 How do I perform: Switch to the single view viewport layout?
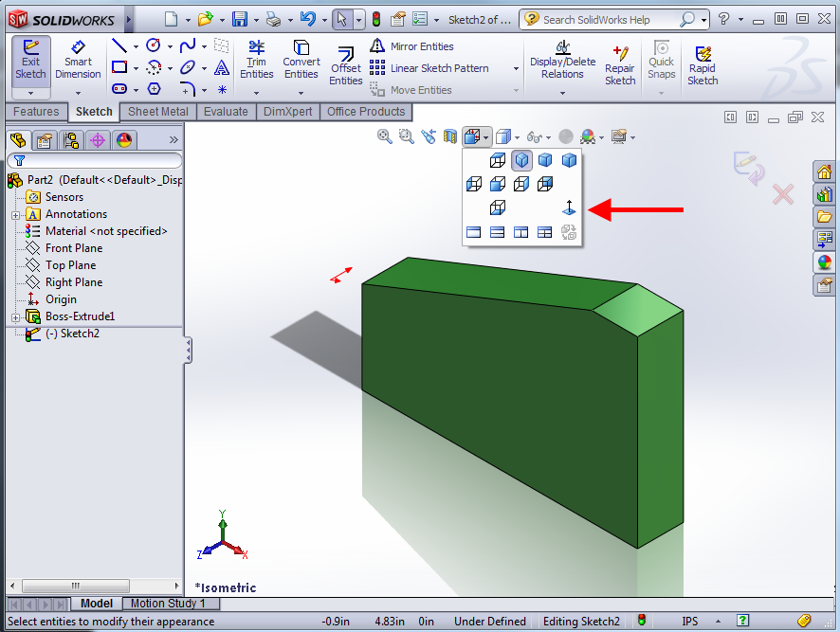coord(474,232)
